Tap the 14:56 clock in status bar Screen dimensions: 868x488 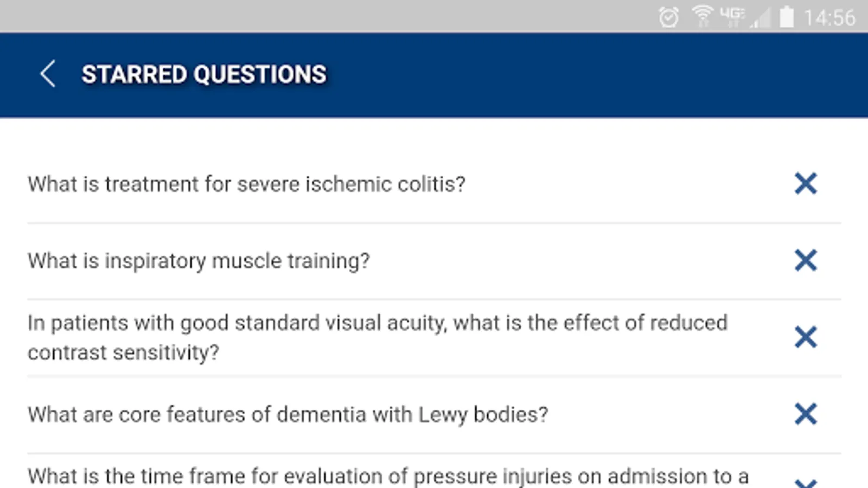(x=829, y=18)
